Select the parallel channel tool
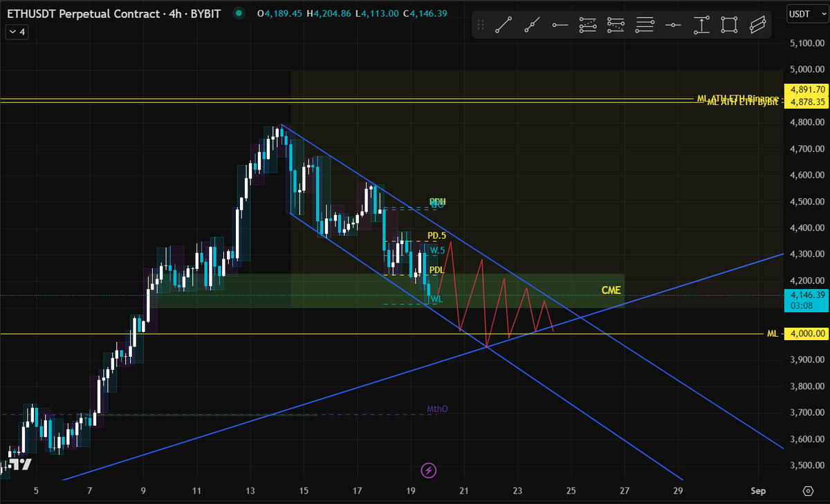 pos(757,26)
